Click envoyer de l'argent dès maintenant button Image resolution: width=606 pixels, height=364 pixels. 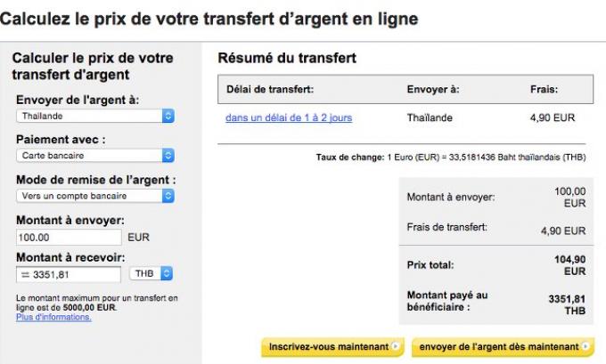click(x=499, y=346)
